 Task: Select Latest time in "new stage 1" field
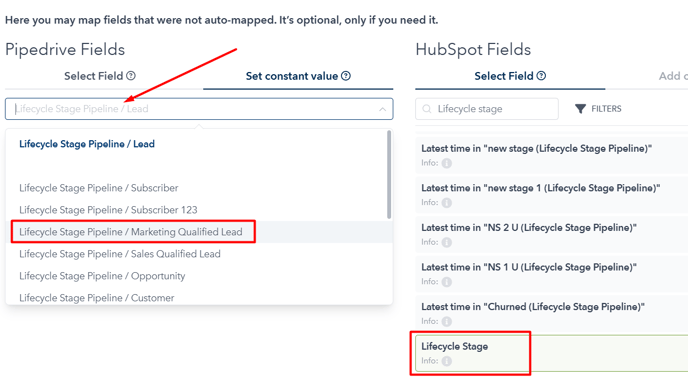(552, 194)
